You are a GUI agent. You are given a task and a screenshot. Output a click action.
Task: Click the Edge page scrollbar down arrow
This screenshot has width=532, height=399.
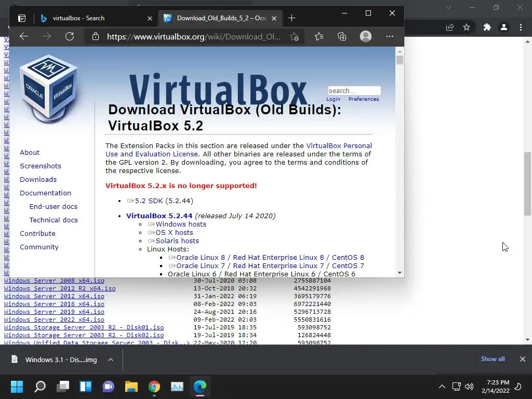400,273
